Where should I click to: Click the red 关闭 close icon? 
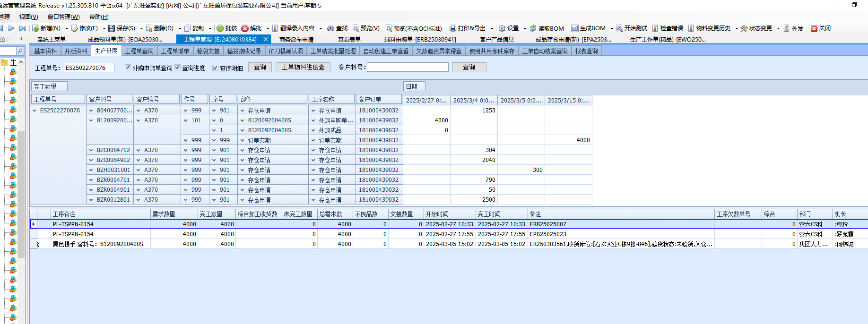click(x=814, y=28)
